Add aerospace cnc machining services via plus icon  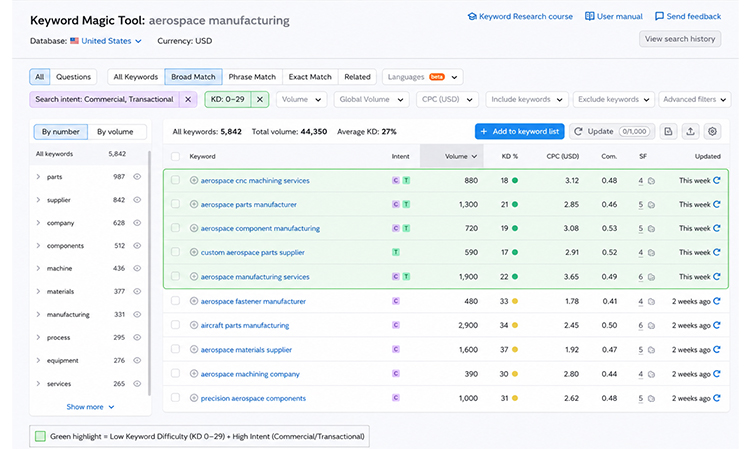(194, 180)
